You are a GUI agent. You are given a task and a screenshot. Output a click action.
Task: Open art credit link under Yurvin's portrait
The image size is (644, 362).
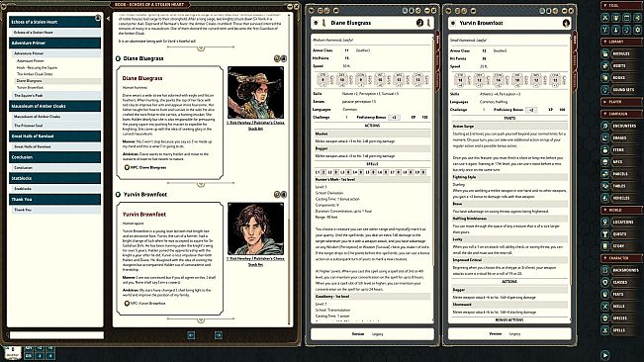255,262
